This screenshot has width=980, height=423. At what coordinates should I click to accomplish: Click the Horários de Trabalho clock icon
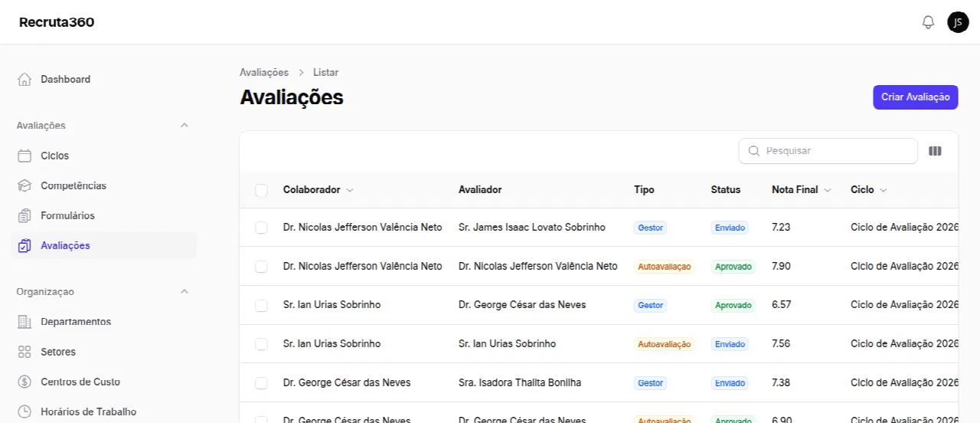24,412
